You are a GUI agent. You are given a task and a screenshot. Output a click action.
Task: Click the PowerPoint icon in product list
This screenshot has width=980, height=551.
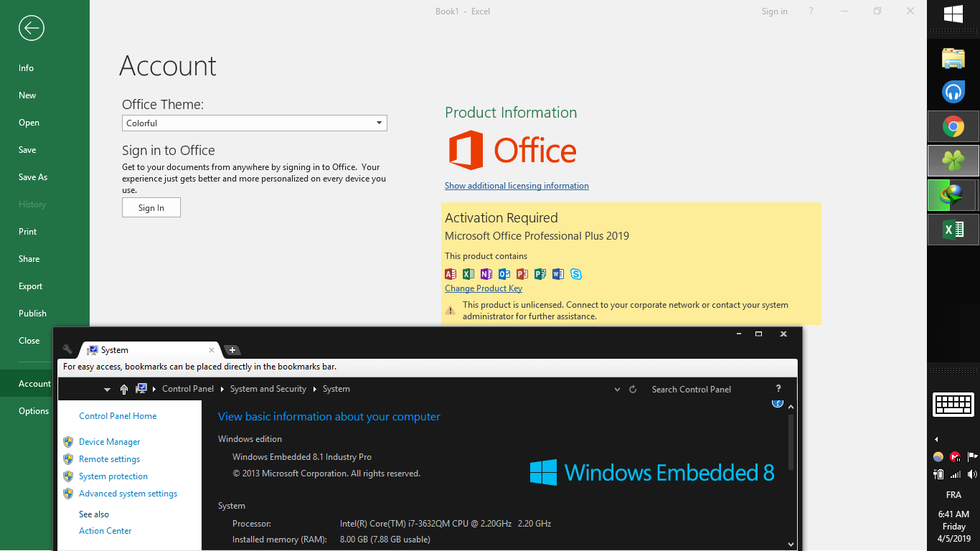[x=522, y=274]
